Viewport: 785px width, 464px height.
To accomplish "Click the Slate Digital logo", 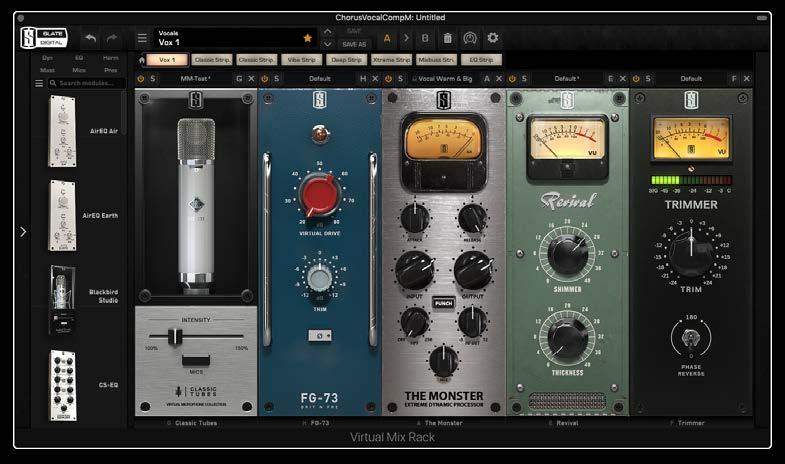I will click(x=44, y=38).
